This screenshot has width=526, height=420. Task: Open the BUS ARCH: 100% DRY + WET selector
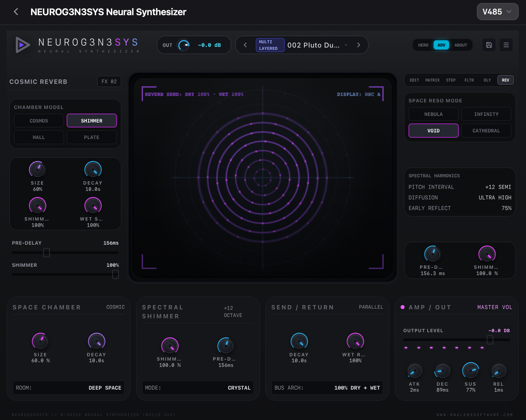pyautogui.click(x=327, y=388)
